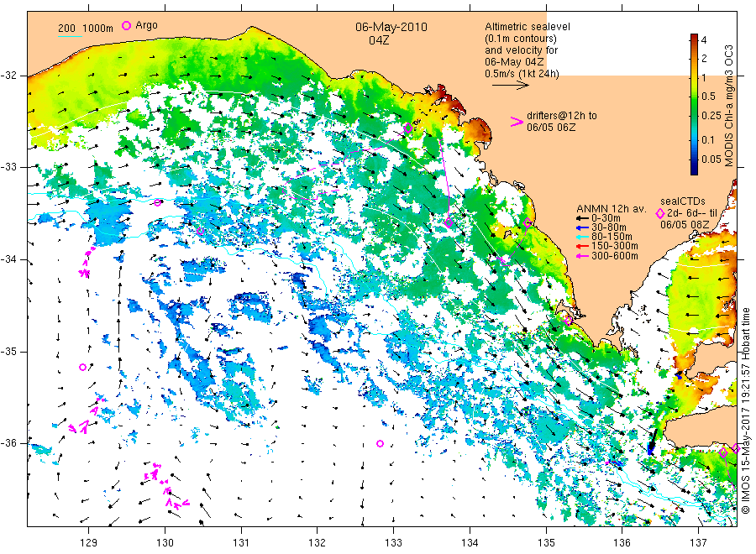The width and height of the screenshot is (756, 554).
Task: Click the -32 latitude axis label
Action: pos(8,76)
